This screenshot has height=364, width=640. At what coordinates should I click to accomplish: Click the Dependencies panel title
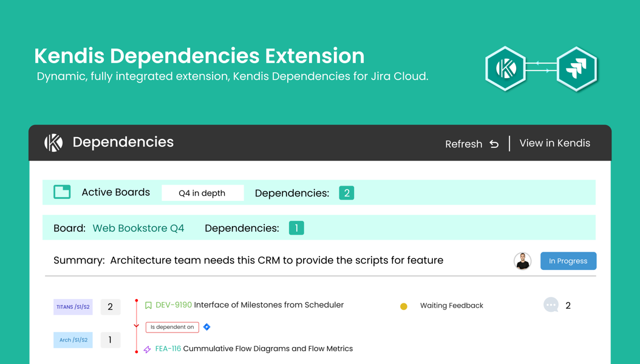[123, 142]
